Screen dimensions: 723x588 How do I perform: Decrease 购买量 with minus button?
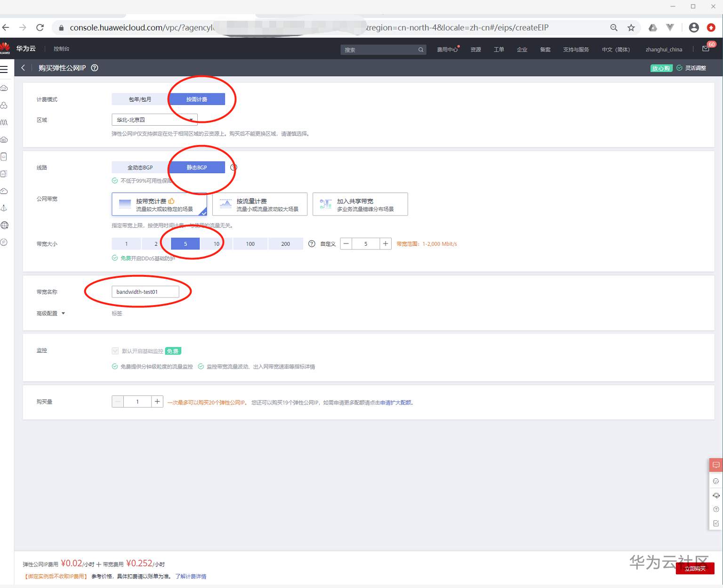coord(118,402)
